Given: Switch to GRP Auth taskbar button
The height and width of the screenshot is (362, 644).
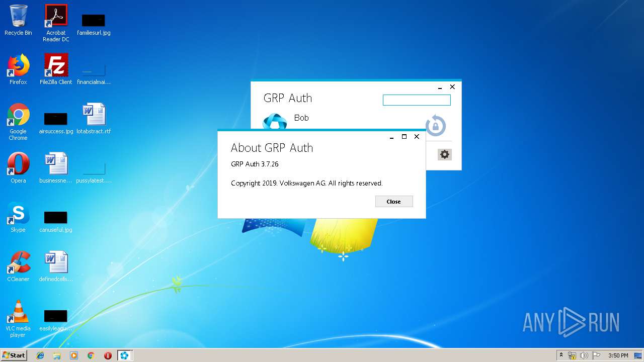Looking at the screenshot, I should (124, 355).
